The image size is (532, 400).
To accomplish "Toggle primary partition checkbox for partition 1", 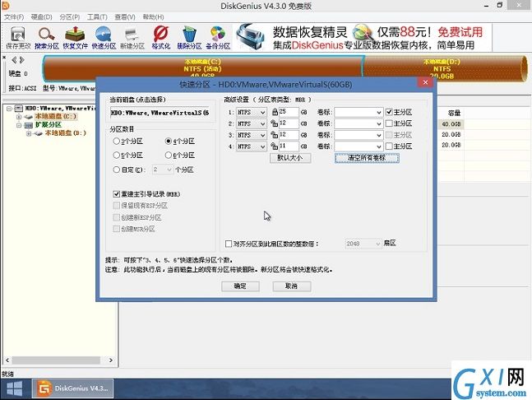I will 389,112.
